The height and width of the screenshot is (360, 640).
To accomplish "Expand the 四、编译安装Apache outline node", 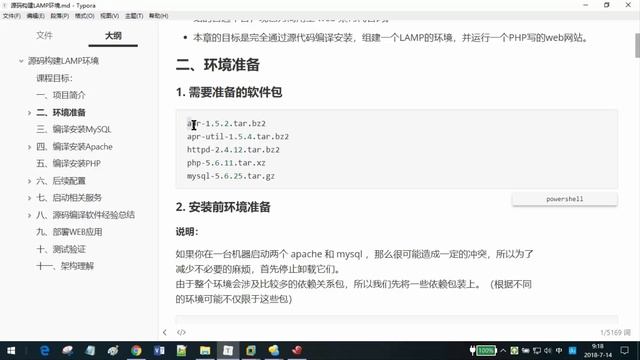I will 29,147.
